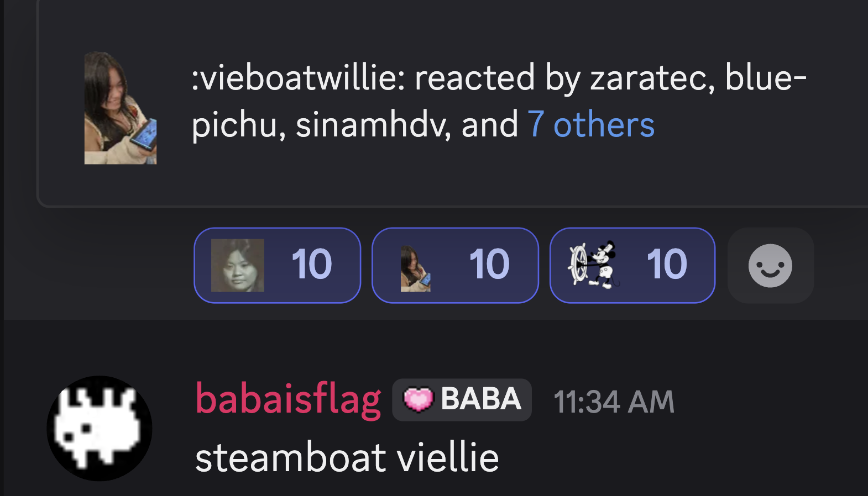Toggle the Steamboat Willie emoji reaction

tap(632, 265)
